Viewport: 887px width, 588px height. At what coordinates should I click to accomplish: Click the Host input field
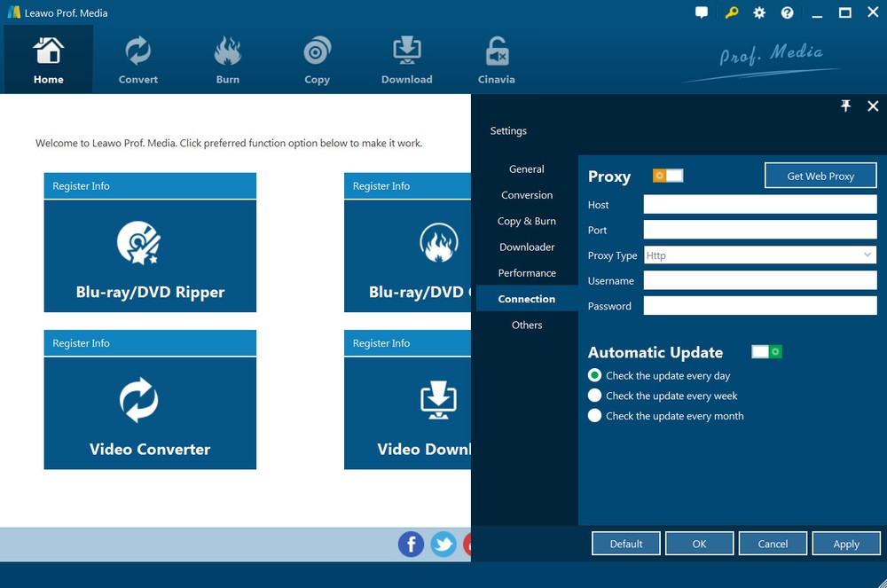click(759, 205)
